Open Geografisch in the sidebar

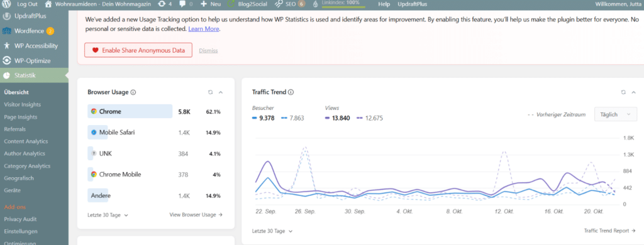point(19,178)
